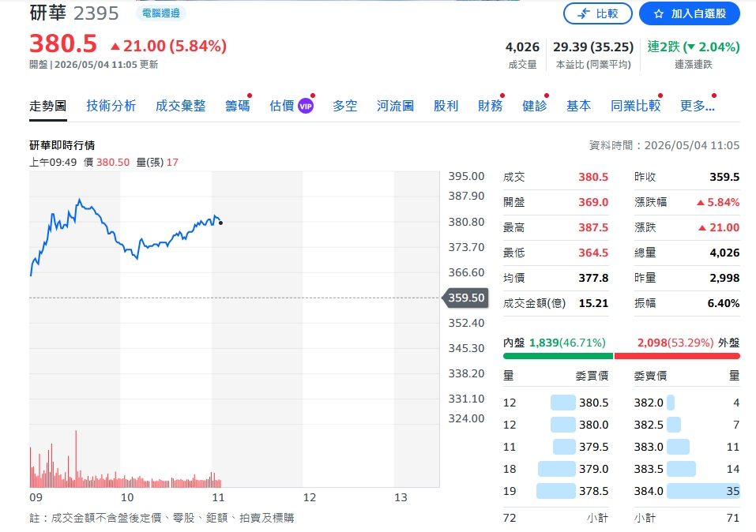Click the large price 380.5 header
This screenshot has height=532, width=756.
[63, 44]
